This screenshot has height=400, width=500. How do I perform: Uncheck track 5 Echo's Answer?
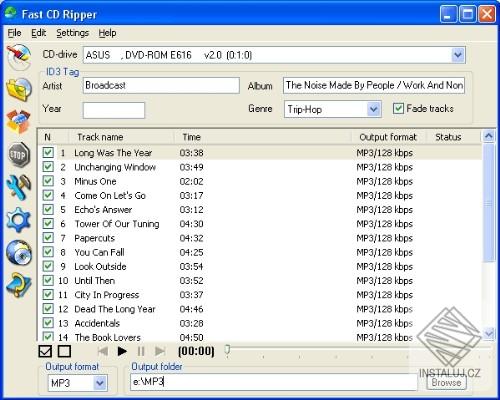pyautogui.click(x=48, y=209)
